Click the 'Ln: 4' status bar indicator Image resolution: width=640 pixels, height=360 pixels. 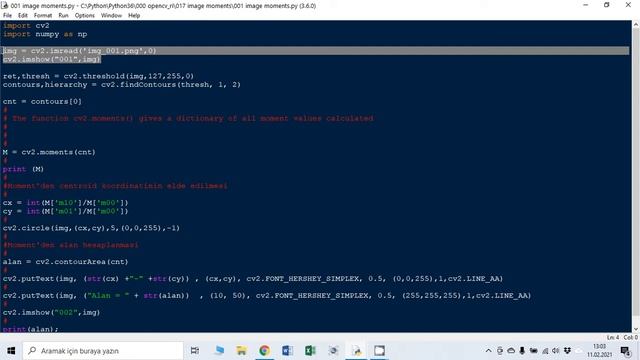613,338
